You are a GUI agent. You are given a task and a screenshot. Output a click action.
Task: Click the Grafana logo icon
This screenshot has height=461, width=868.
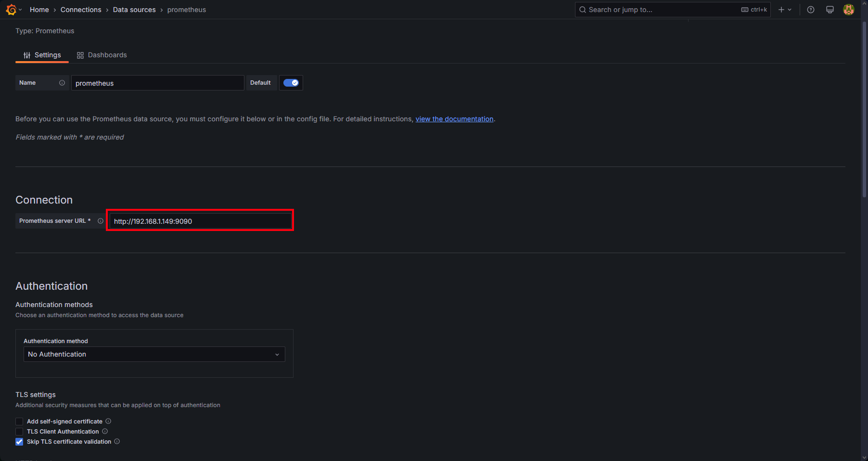(x=11, y=10)
